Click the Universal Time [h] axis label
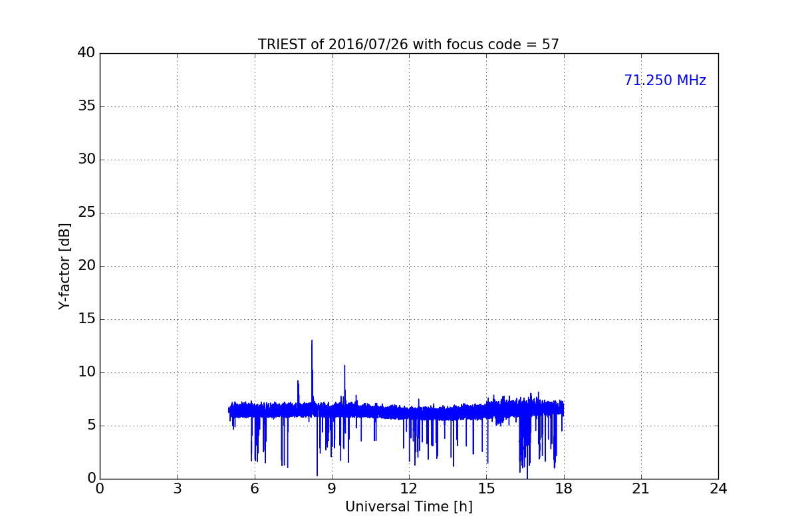The height and width of the screenshot is (532, 798). pyautogui.click(x=408, y=507)
